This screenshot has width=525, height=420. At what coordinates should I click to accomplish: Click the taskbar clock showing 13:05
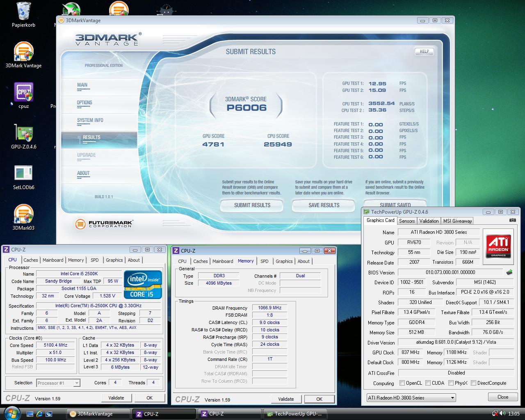514,413
